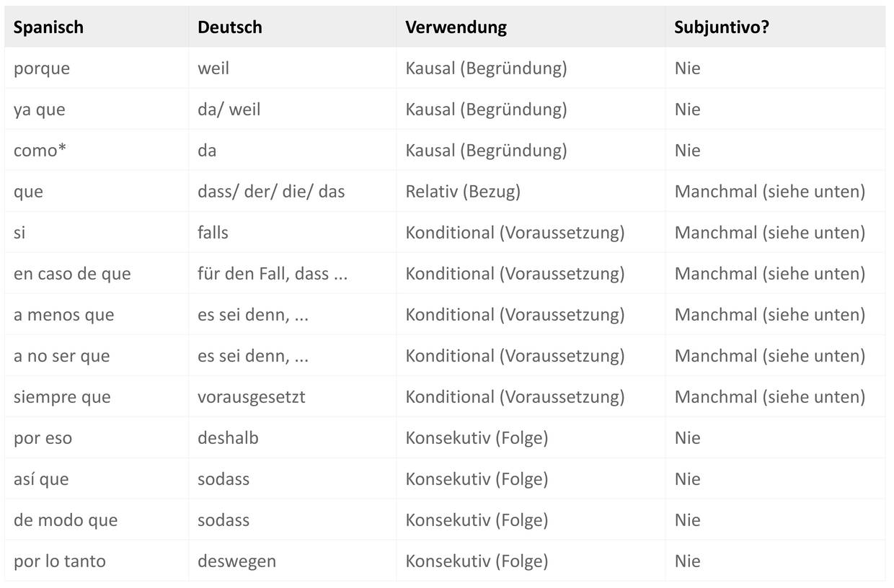Click the 'Verwendung' column header

coord(456,27)
